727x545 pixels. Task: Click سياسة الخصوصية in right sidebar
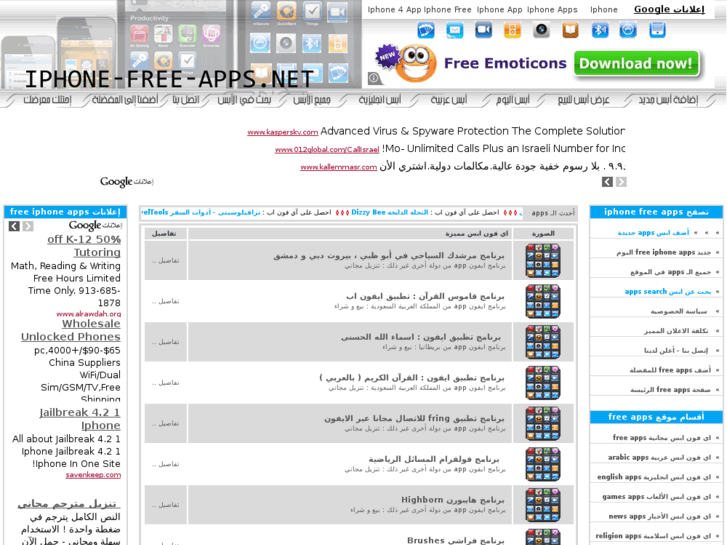tap(678, 311)
